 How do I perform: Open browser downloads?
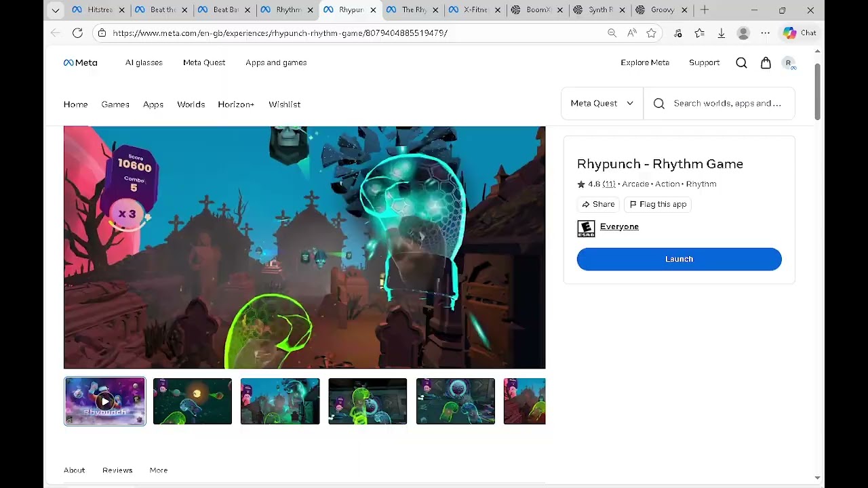click(x=722, y=33)
